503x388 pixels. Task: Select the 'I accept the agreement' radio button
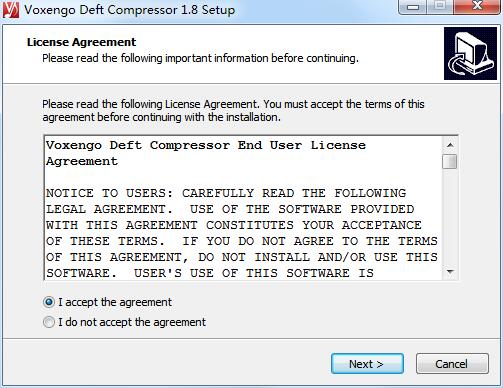[49, 302]
